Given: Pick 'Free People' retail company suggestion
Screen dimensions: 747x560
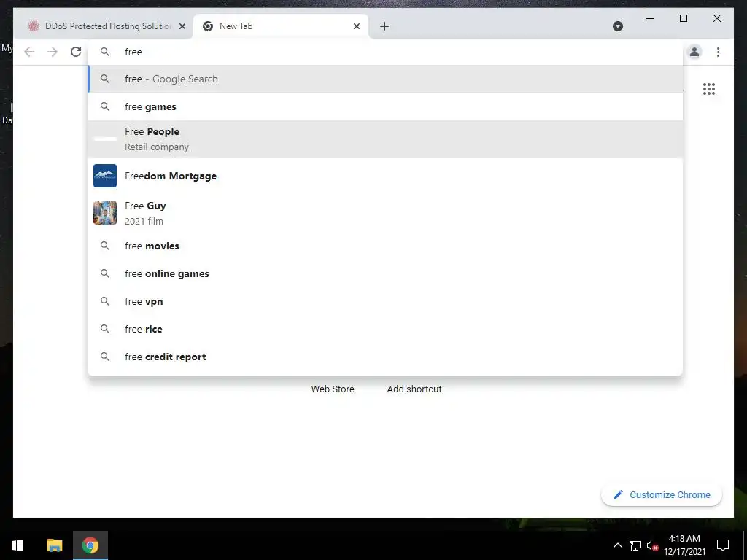Looking at the screenshot, I should (x=385, y=139).
